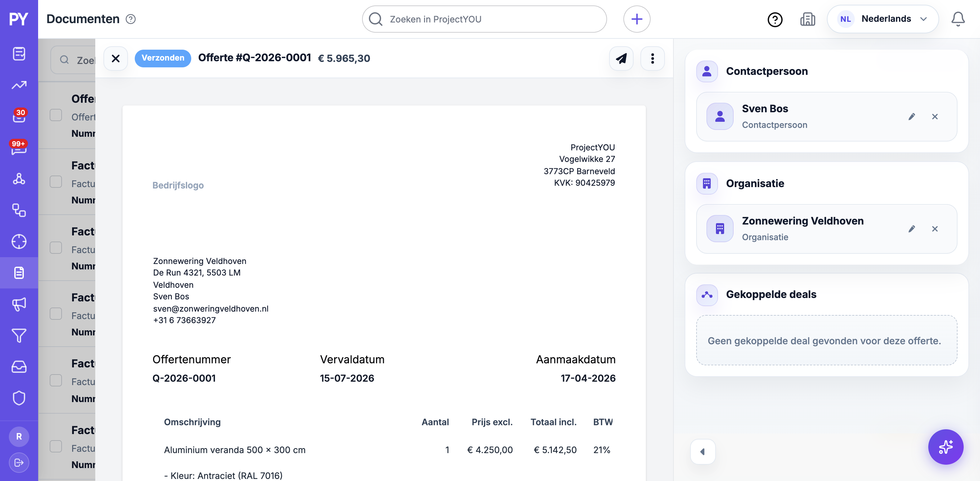This screenshot has width=980, height=481.
Task: Click the logout icon in sidebar
Action: click(19, 463)
